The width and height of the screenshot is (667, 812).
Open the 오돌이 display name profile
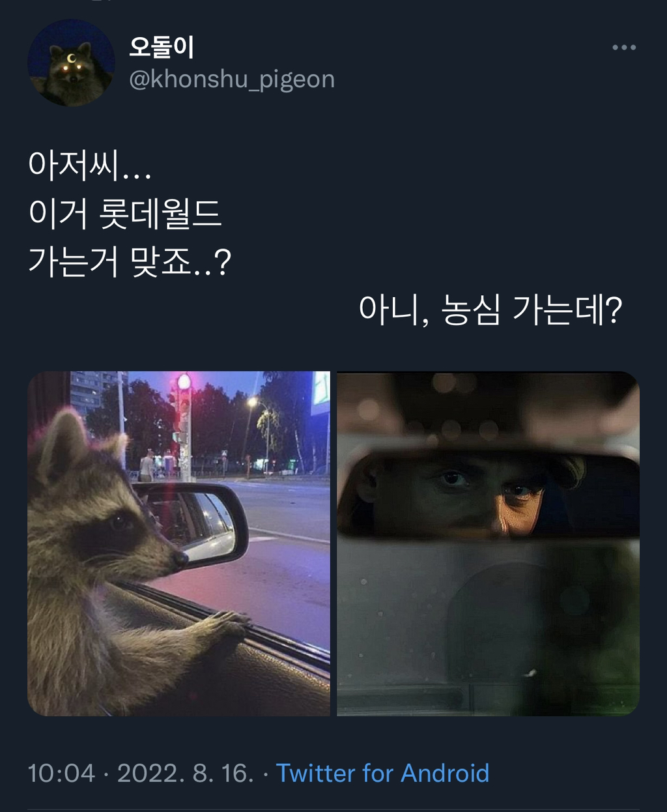pyautogui.click(x=162, y=47)
